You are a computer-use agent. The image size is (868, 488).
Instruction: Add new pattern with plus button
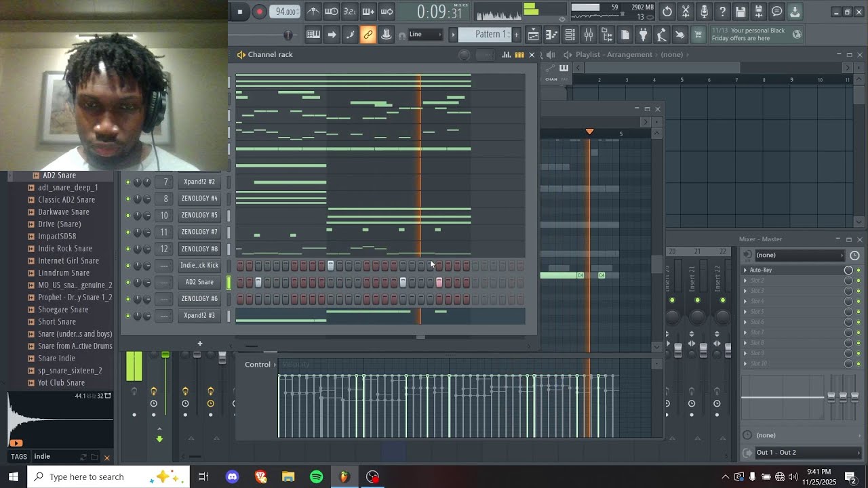tap(516, 35)
